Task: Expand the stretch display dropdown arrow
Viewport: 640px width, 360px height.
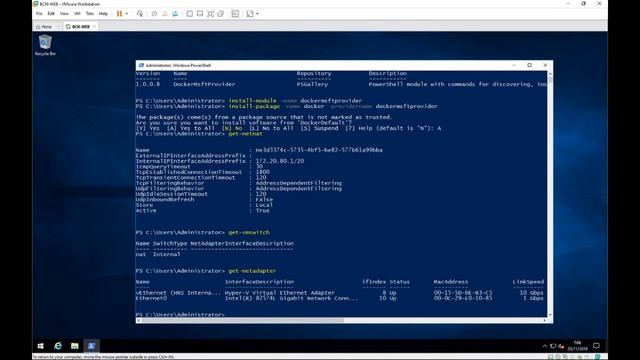Action: click(257, 14)
